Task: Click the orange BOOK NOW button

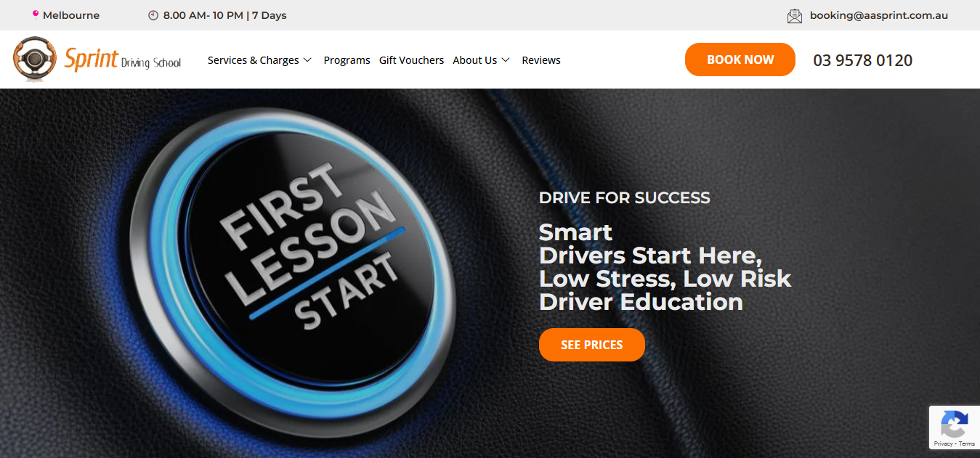Action: click(x=740, y=60)
